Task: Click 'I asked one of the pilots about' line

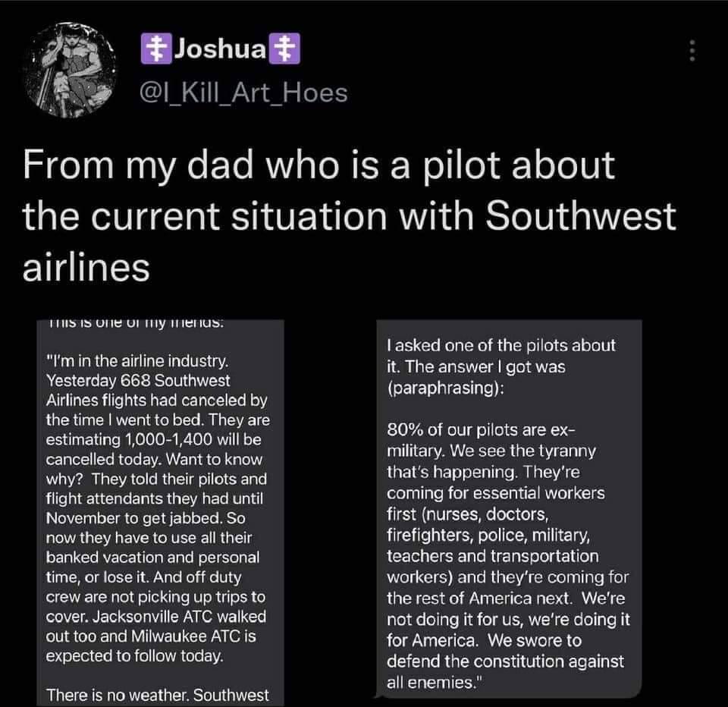Action: point(500,346)
